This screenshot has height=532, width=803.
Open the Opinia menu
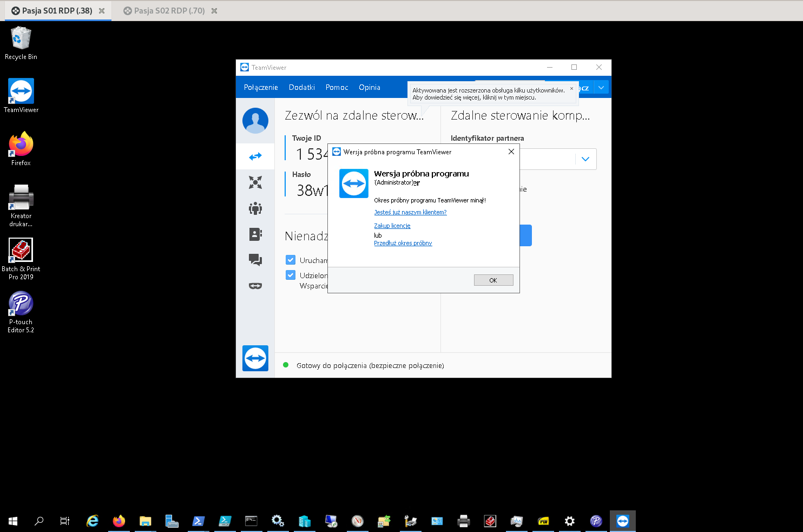tap(370, 87)
